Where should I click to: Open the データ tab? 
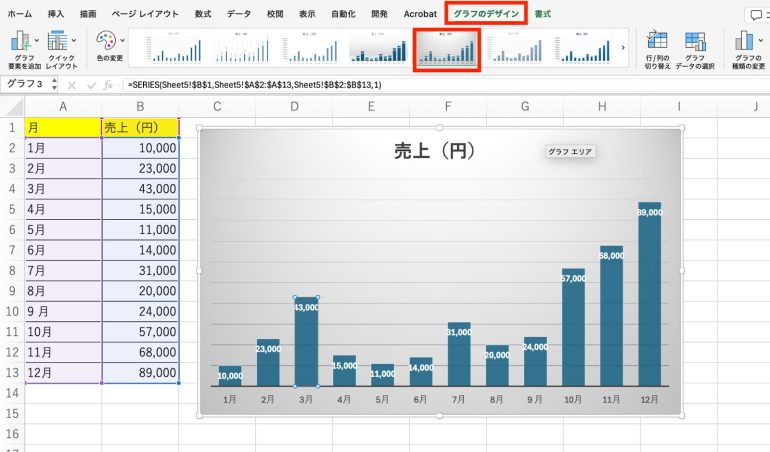pos(239,14)
